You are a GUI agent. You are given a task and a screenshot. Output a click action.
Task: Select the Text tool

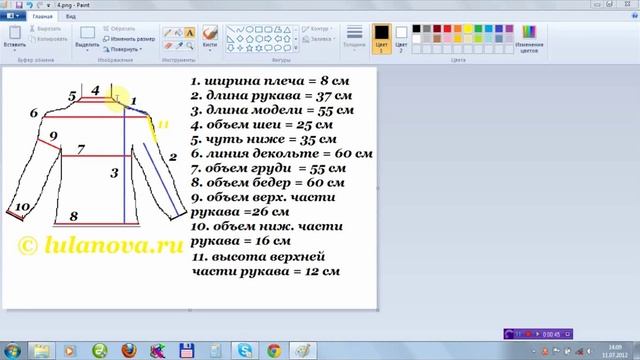pyautogui.click(x=189, y=33)
